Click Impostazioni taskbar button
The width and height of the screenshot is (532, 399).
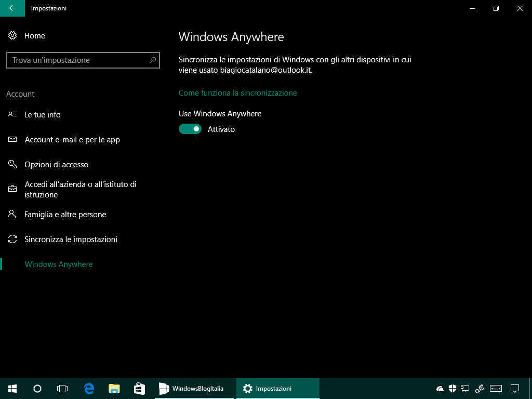point(278,389)
